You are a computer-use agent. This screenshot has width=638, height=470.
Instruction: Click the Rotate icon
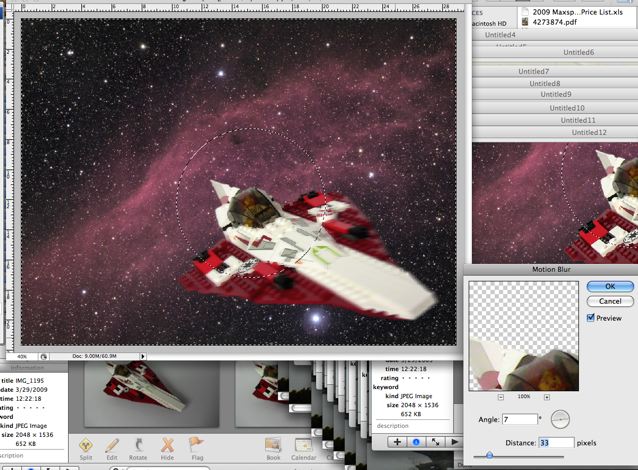pyautogui.click(x=140, y=445)
